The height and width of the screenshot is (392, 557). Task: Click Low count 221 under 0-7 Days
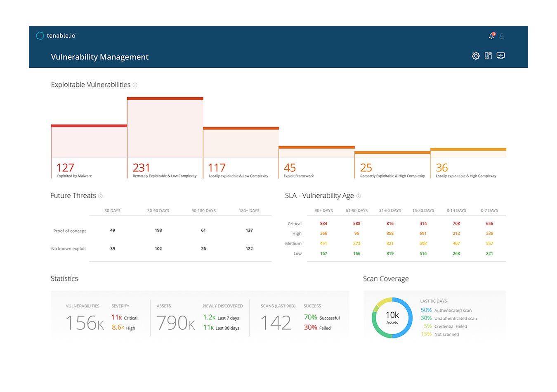coord(489,253)
